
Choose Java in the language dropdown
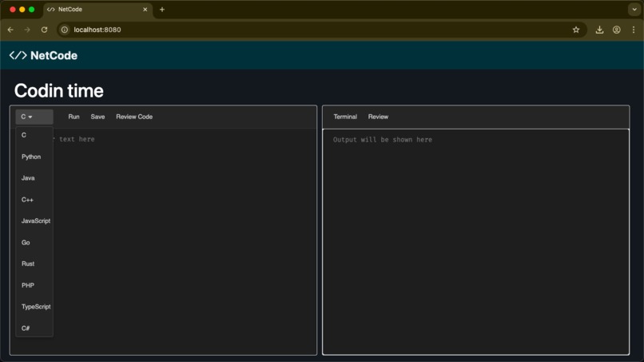tap(34, 178)
